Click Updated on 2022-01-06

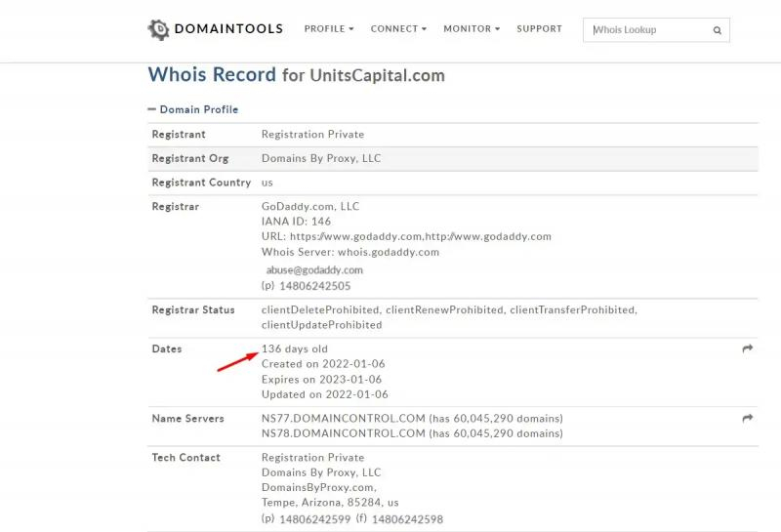[325, 394]
